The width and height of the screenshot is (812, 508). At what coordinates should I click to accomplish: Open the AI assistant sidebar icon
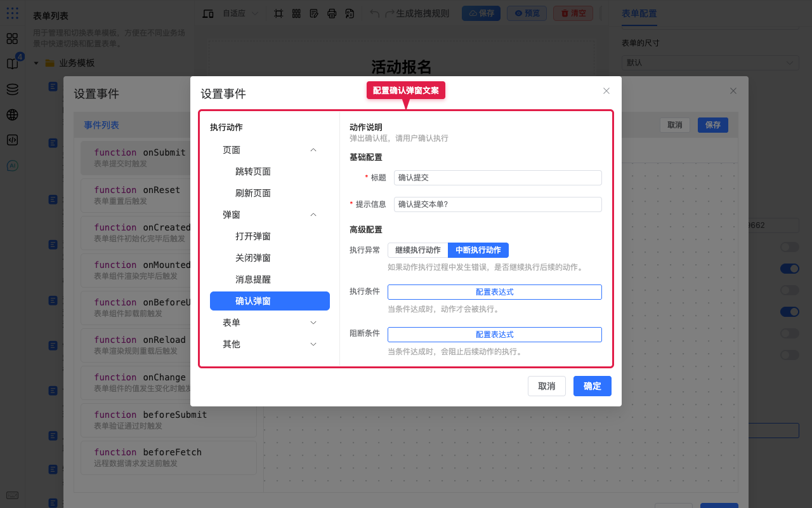[x=12, y=166]
